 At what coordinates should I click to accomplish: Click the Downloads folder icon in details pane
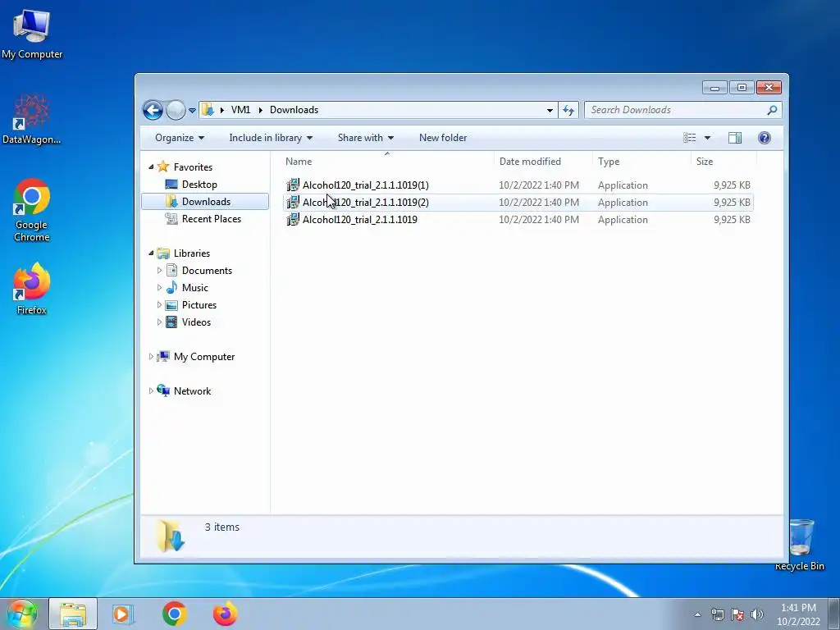[171, 536]
